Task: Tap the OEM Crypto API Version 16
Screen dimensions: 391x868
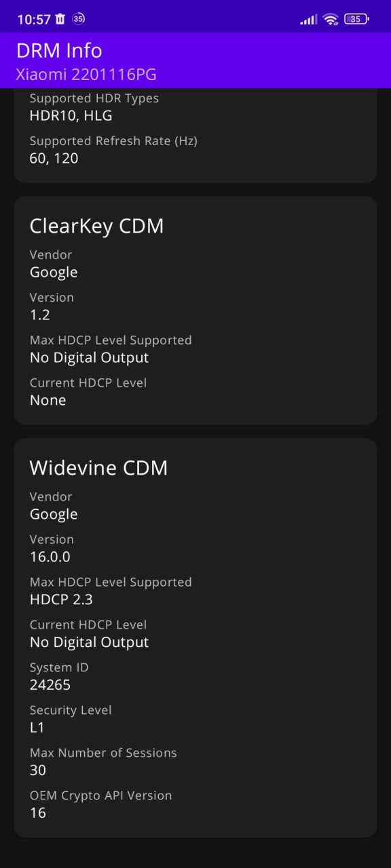Action: pos(38,813)
